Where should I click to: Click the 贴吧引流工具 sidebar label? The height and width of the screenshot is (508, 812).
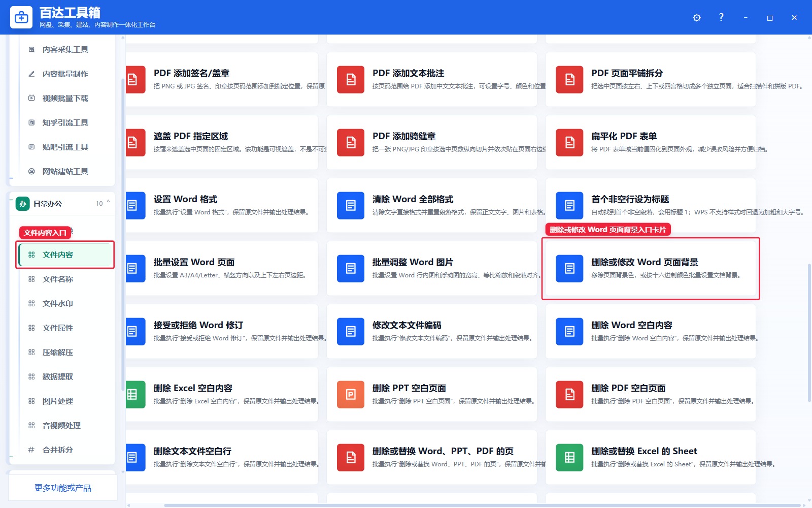tap(65, 147)
